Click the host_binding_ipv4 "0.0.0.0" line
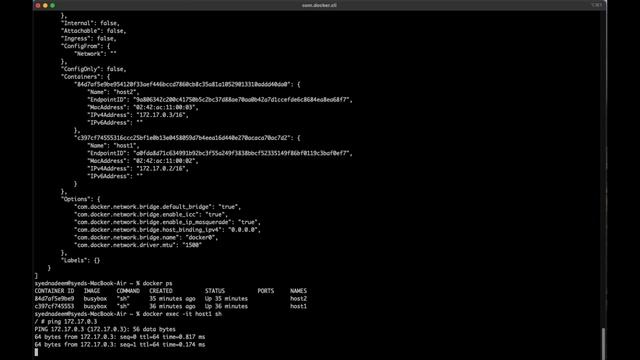 (x=167, y=230)
